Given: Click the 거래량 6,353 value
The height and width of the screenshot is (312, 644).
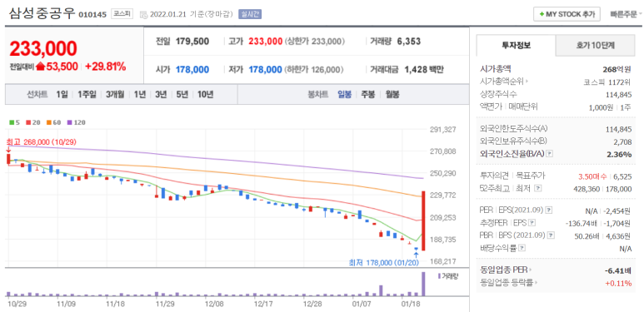Looking at the screenshot, I should pyautogui.click(x=409, y=42).
